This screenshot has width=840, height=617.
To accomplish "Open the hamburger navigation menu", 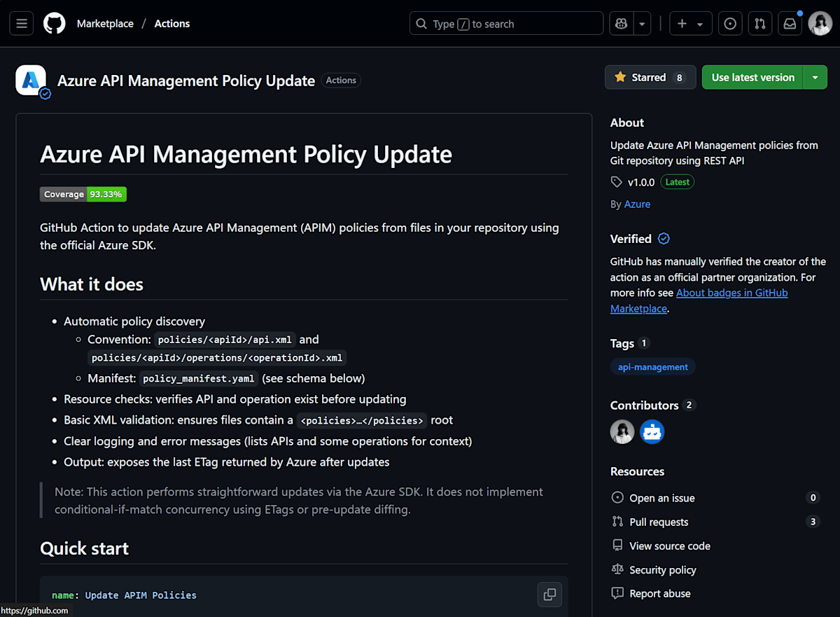I will (22, 23).
